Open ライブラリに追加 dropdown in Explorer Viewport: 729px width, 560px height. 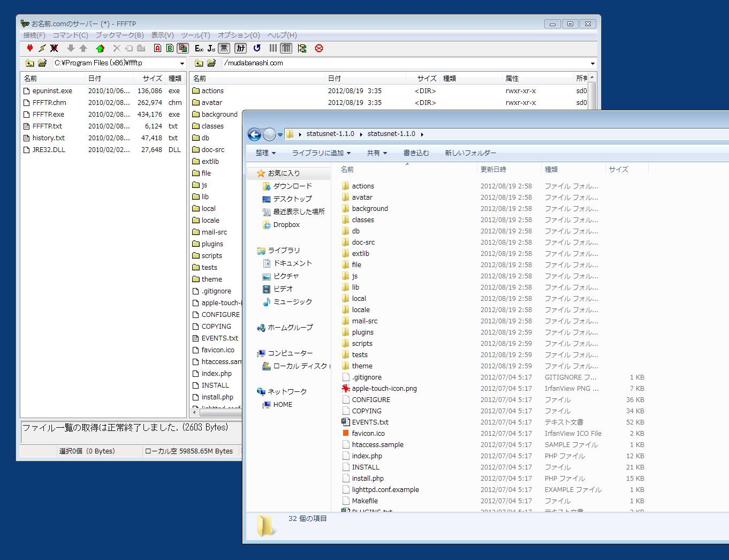pos(321,153)
